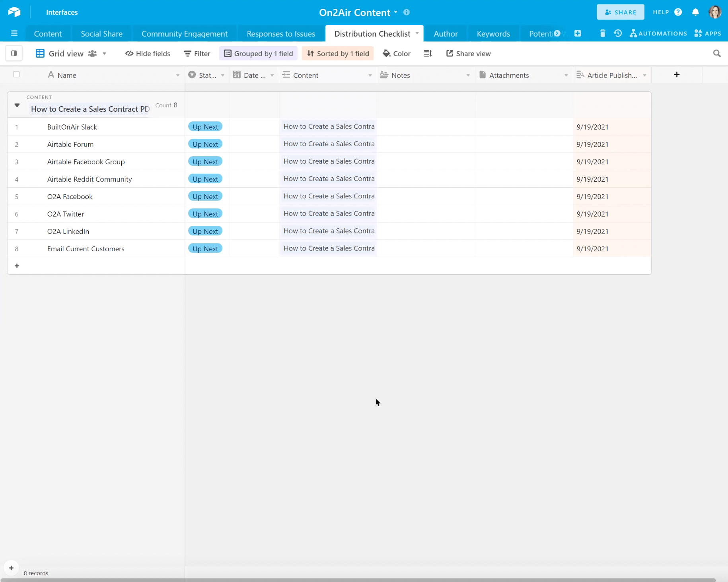
Task: Open Article Publish field dropdown arrow
Action: [644, 75]
